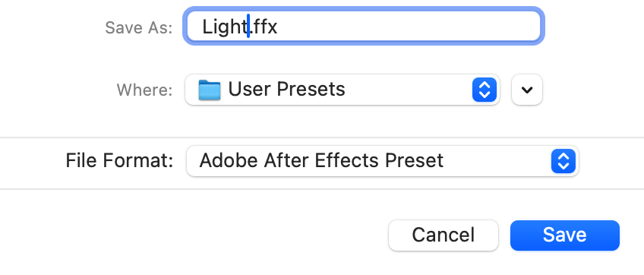Expand the full save dialog browser view

[527, 90]
